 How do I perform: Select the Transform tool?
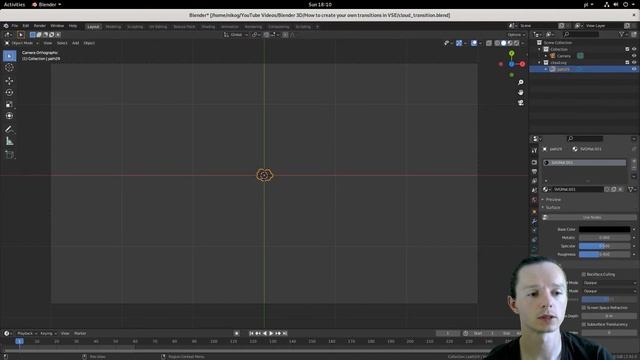coord(9,116)
